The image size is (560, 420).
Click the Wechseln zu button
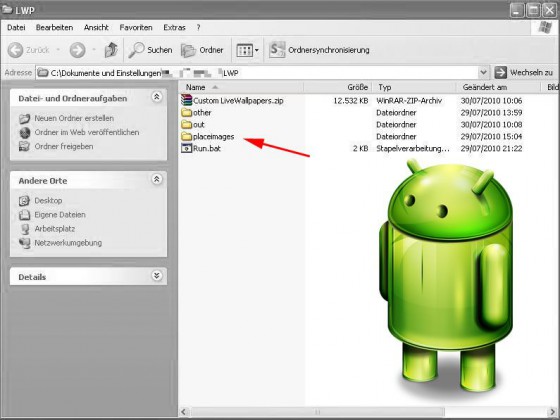coord(524,72)
